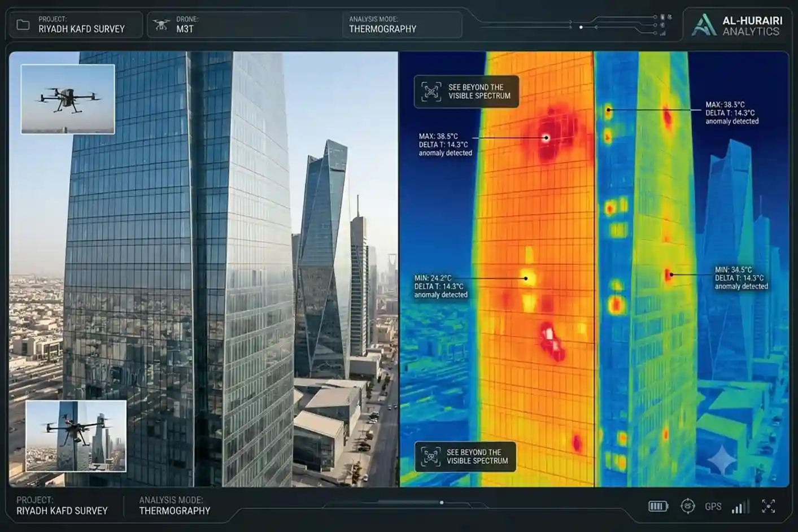Click the Al-Hurairi Analytics logo
This screenshot has width=798, height=532.
click(x=737, y=25)
